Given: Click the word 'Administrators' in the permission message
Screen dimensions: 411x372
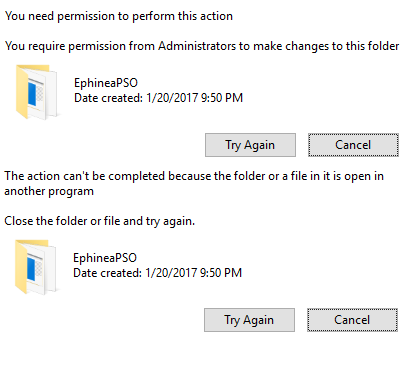Looking at the screenshot, I should pyautogui.click(x=197, y=46).
